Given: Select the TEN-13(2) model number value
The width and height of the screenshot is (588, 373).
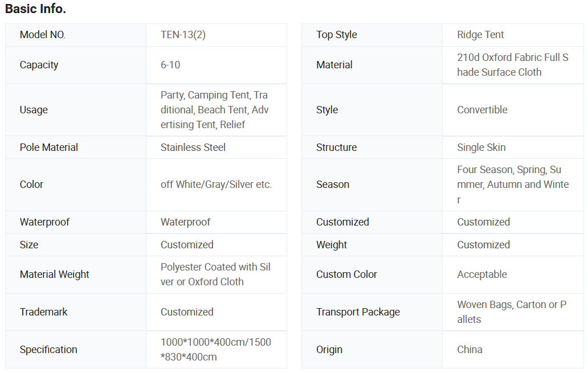Looking at the screenshot, I should point(183,35).
